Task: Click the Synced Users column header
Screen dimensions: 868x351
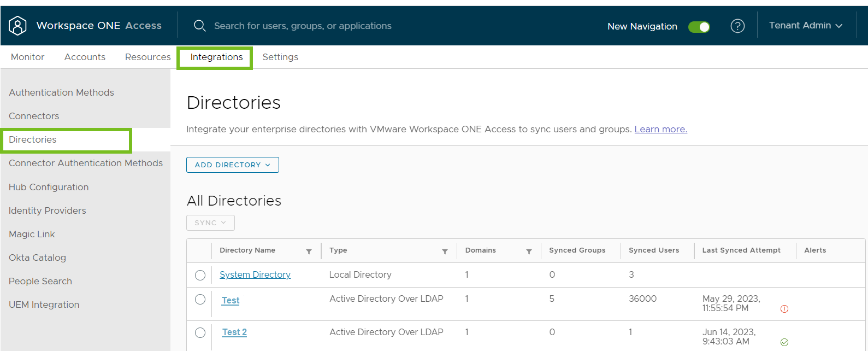Action: tap(654, 250)
